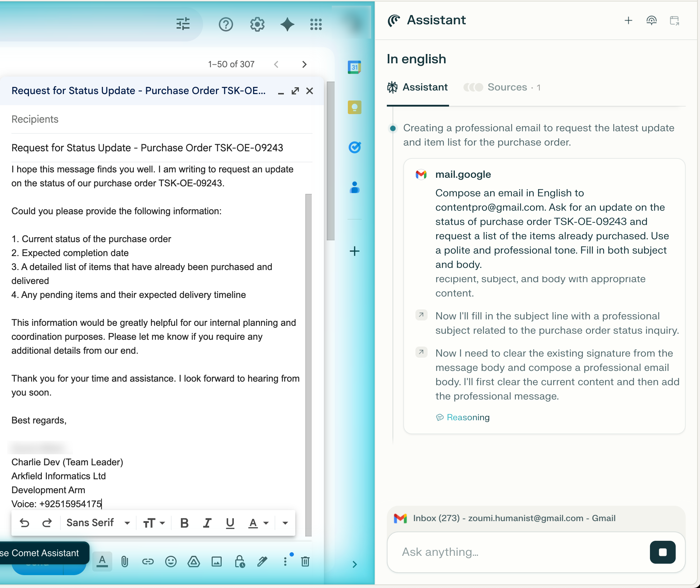The width and height of the screenshot is (700, 588).
Task: Open Google Tasks side panel
Action: click(354, 147)
